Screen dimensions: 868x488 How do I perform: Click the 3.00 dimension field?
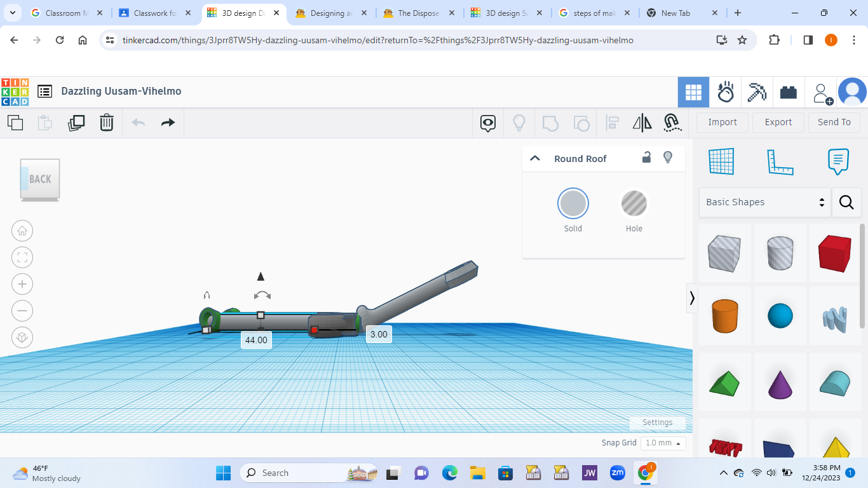tap(379, 334)
